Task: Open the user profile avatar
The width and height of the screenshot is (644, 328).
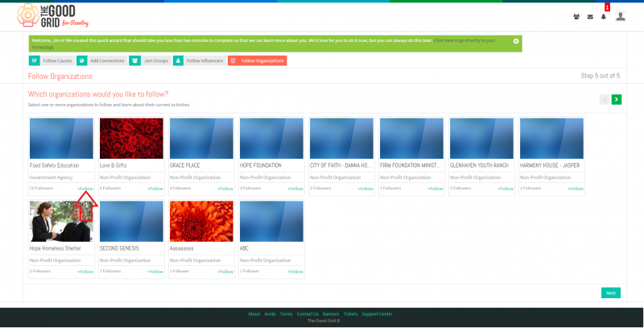Action: click(621, 16)
